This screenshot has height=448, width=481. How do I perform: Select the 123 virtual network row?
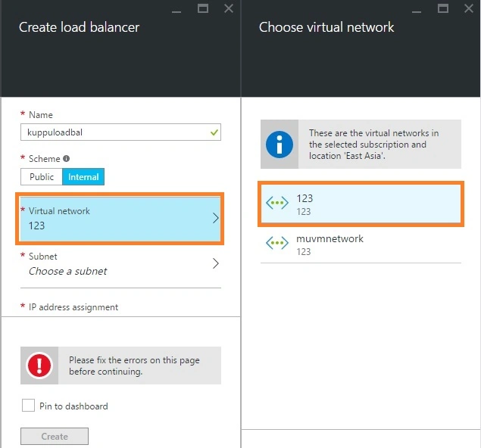(361, 204)
